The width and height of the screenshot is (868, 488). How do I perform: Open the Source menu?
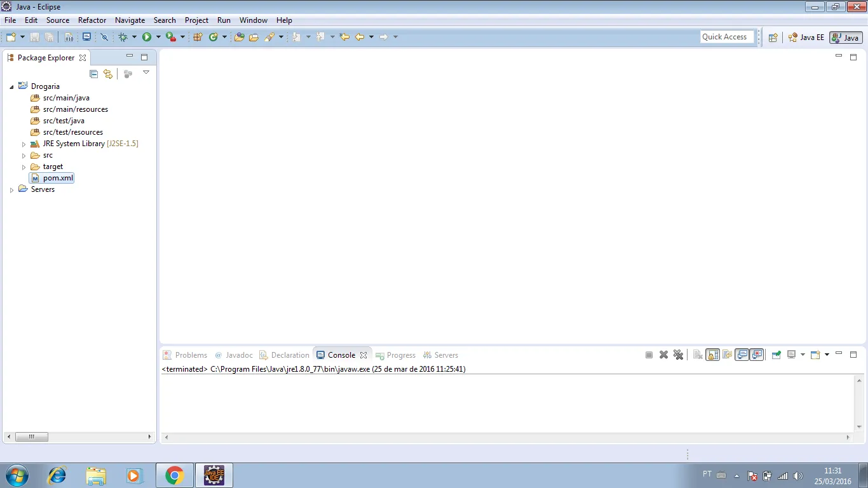click(58, 20)
